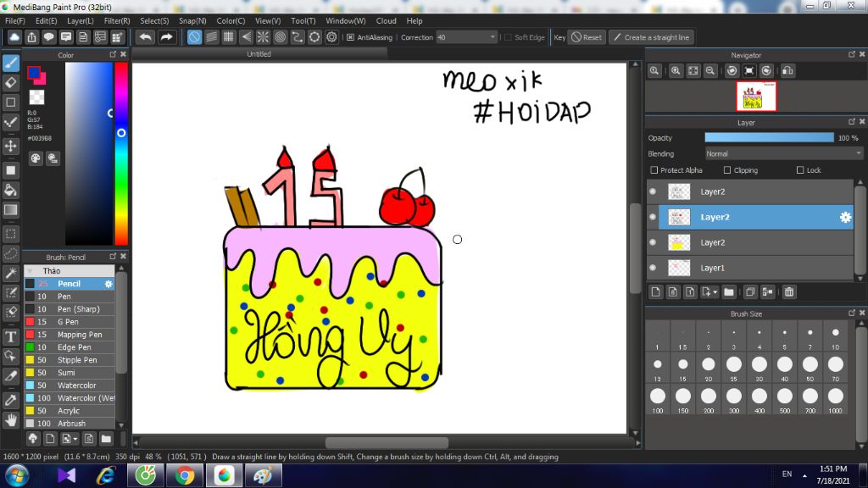Enable the Soft Edge checkbox
The width and height of the screenshot is (868, 488).
pos(509,37)
